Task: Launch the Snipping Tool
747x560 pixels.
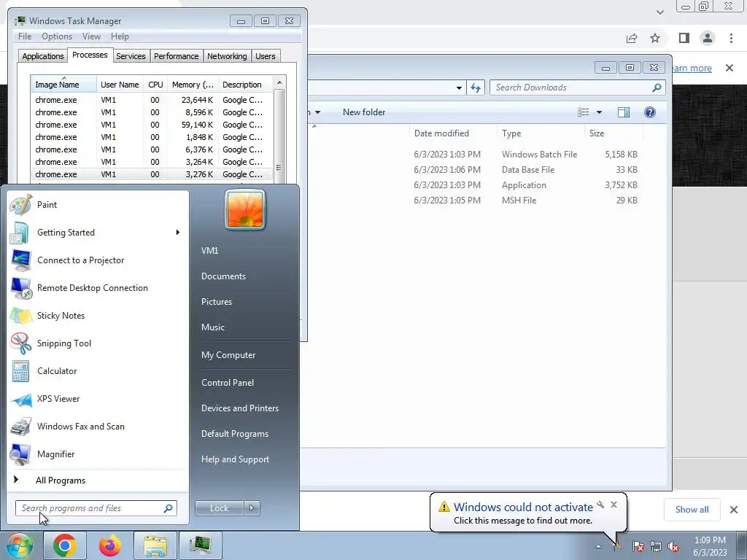Action: coord(98,343)
